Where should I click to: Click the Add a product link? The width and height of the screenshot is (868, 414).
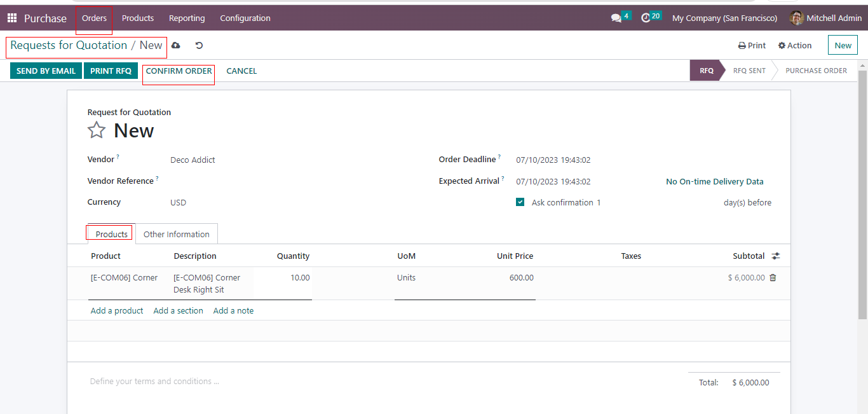click(117, 311)
